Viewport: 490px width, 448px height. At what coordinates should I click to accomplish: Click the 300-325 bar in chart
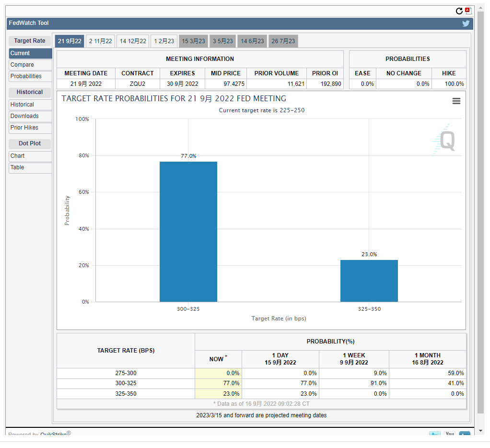pos(188,232)
